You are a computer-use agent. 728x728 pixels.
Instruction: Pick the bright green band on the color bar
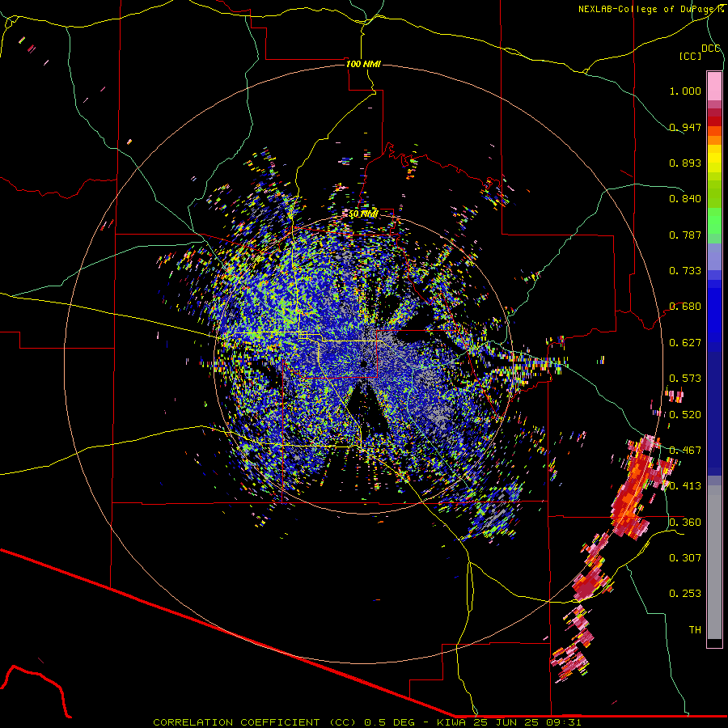tap(714, 221)
